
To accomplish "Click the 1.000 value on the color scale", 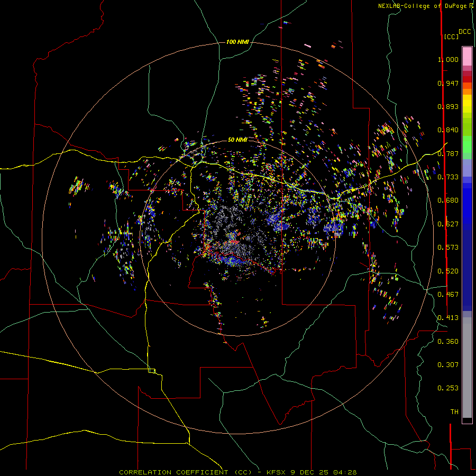I will 448,59.
